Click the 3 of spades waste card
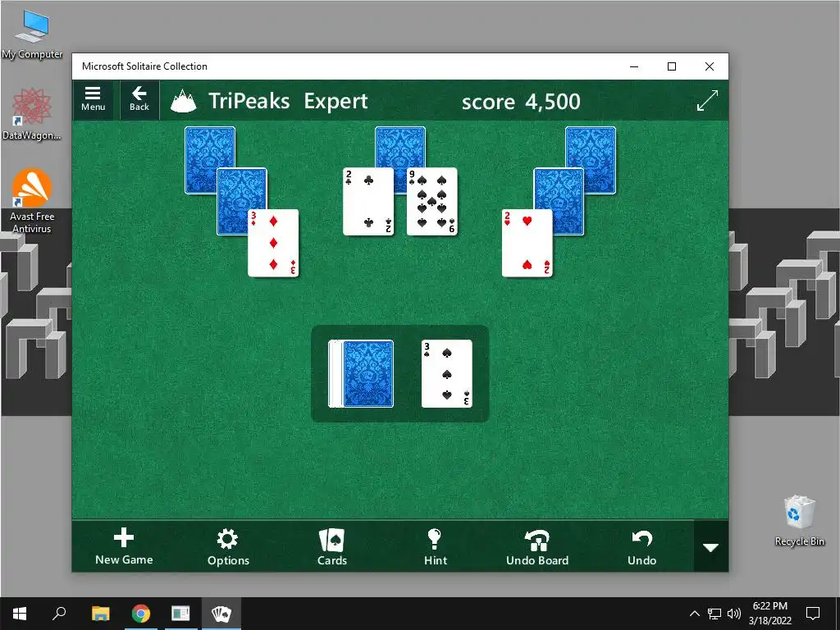This screenshot has height=630, width=840. [x=447, y=373]
